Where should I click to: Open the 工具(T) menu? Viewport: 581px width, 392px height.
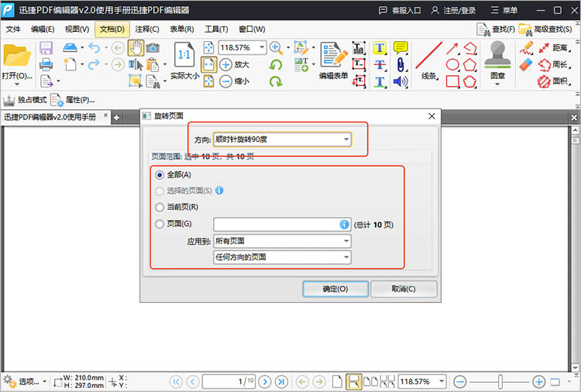pos(216,29)
